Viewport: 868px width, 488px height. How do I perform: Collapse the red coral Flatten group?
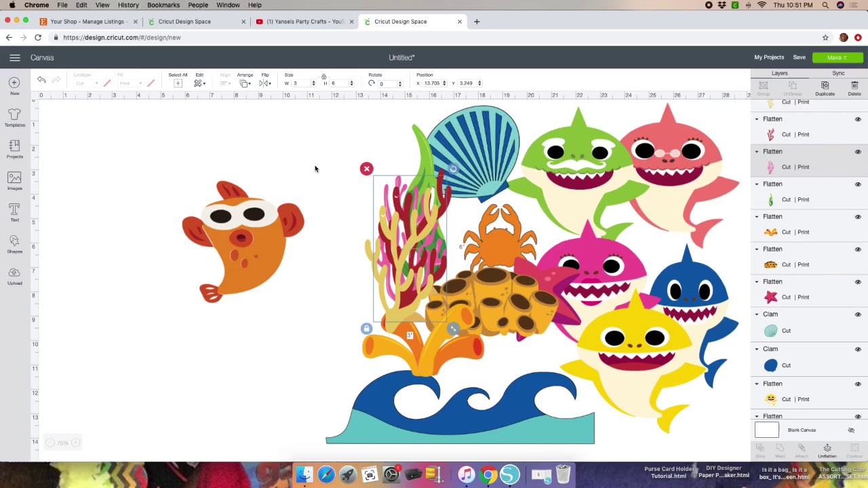tap(757, 119)
